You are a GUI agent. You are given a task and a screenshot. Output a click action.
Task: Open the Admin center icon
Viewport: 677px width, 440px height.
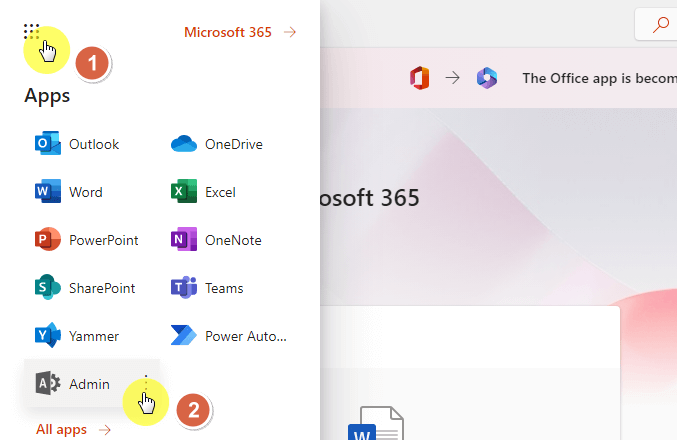tap(47, 383)
